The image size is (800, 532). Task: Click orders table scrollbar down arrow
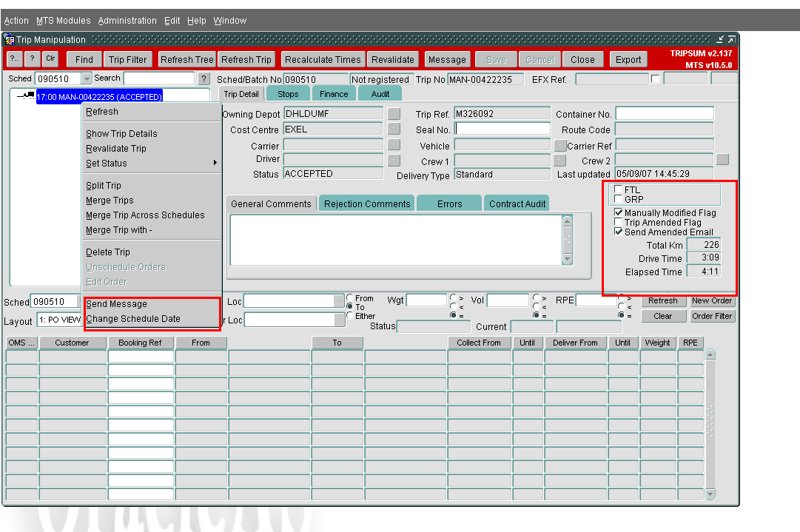pos(710,494)
